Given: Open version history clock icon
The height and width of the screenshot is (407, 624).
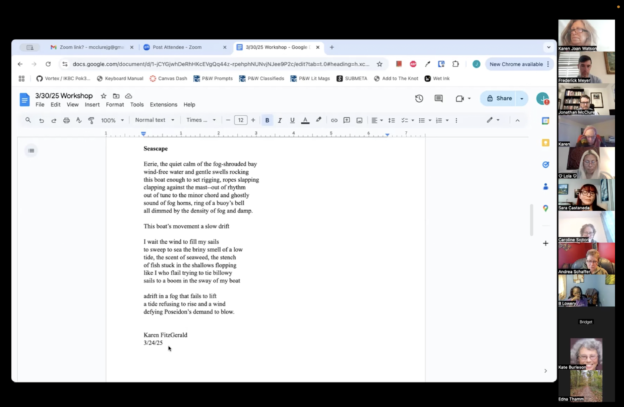Looking at the screenshot, I should pyautogui.click(x=419, y=98).
